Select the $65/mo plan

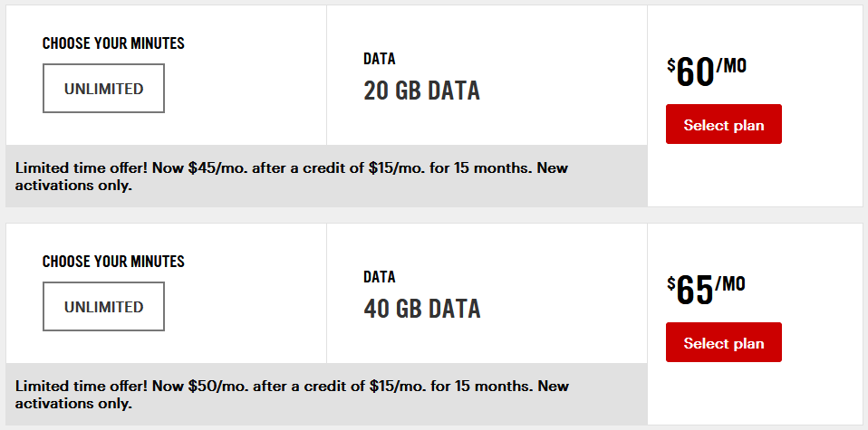tap(723, 343)
